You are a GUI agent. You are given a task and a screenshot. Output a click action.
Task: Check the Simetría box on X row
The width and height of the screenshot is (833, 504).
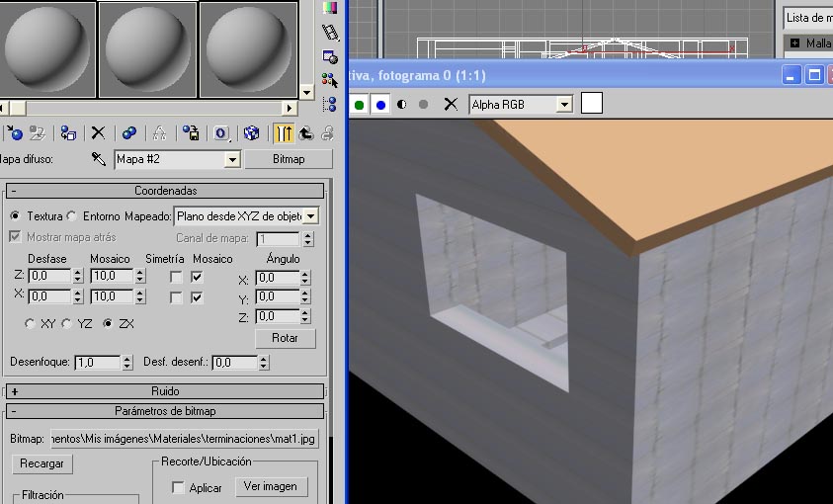[x=176, y=297]
